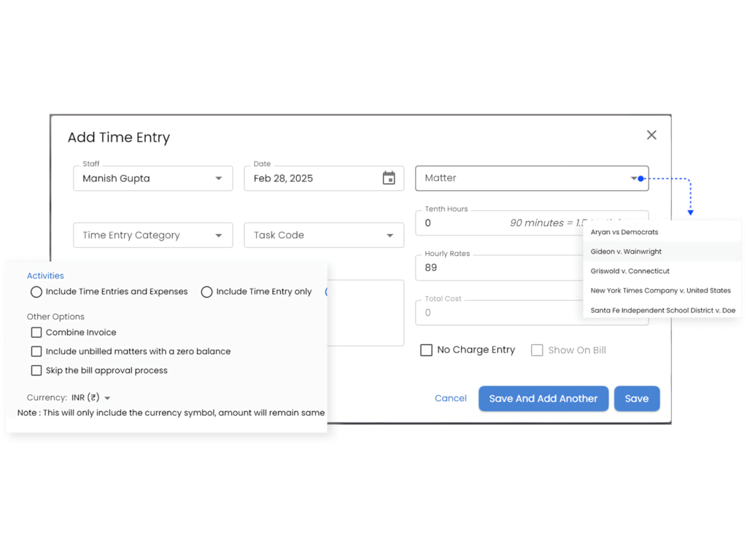This screenshot has width=747, height=560.
Task: Pick Griswold v. Connecticut from the list
Action: tap(630, 271)
